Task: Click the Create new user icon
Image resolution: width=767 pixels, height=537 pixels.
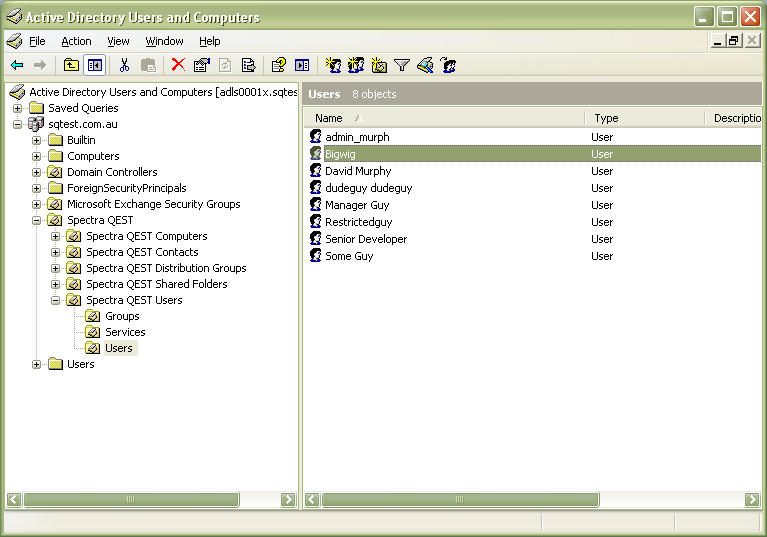Action: point(333,65)
